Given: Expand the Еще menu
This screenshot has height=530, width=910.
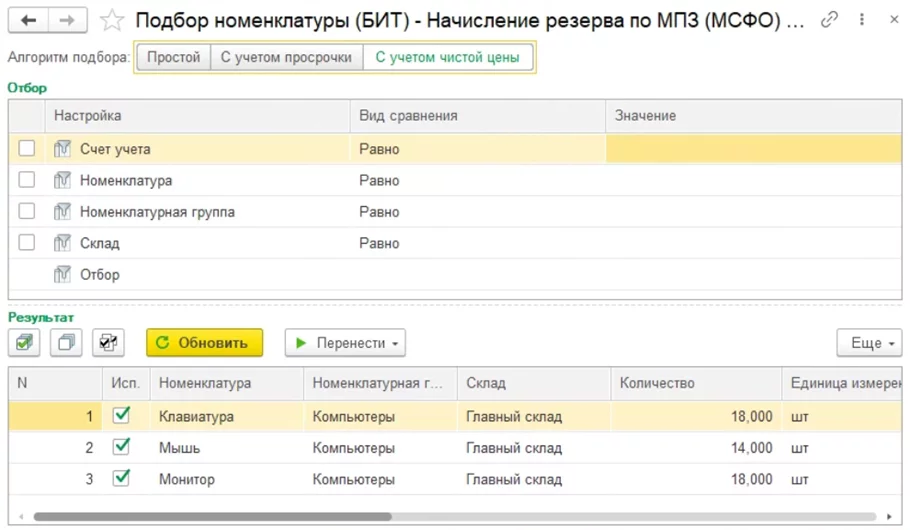Looking at the screenshot, I should 868,343.
